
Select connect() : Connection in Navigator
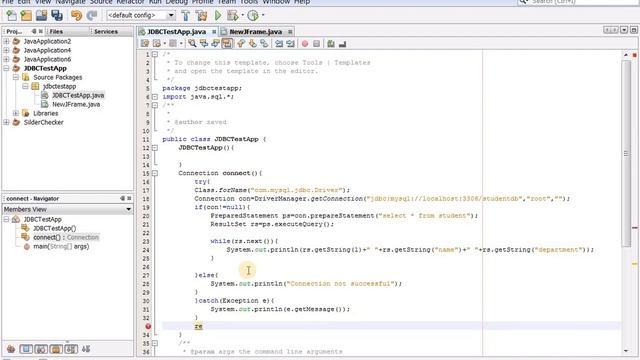point(66,237)
